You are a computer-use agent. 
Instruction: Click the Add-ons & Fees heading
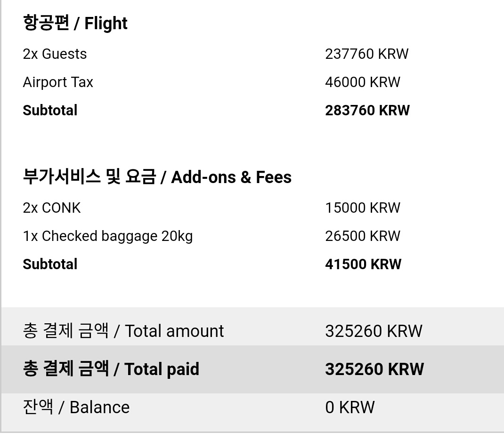(157, 177)
